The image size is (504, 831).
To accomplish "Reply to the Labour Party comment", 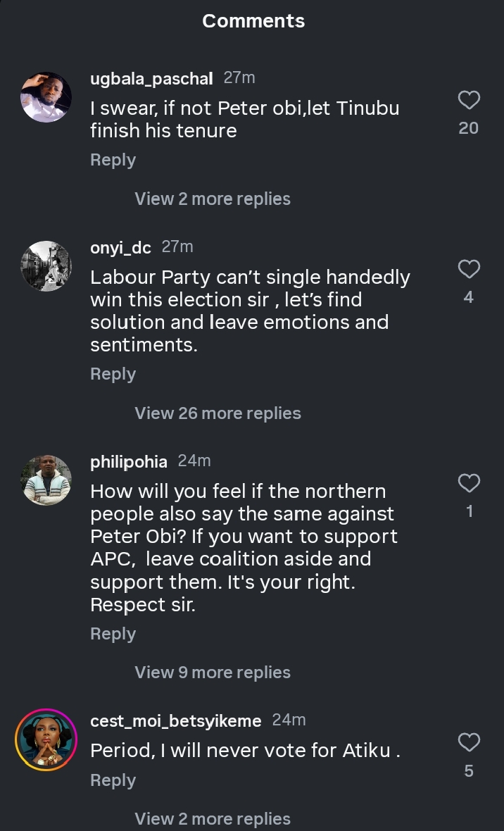I will (x=113, y=374).
